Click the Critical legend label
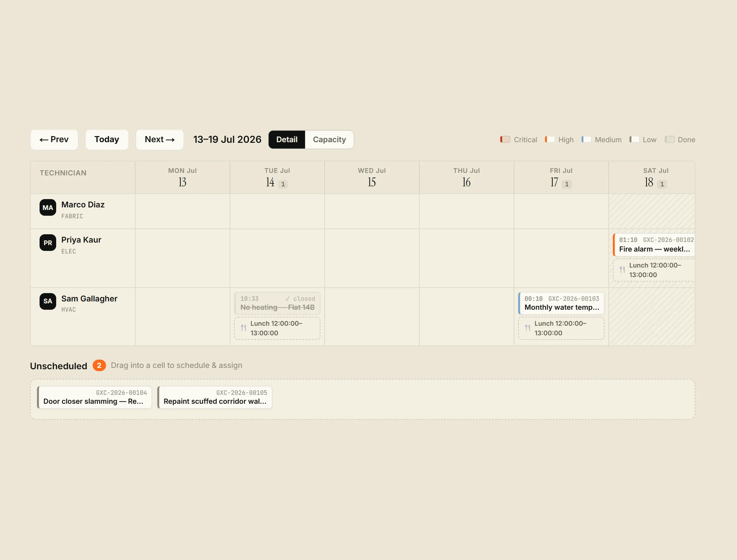 pos(525,140)
